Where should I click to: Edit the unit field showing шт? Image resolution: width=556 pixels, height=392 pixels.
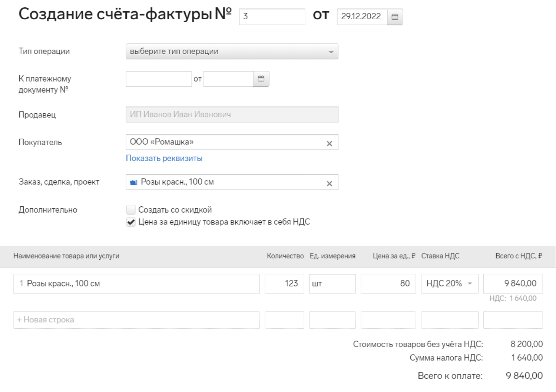pos(332,284)
